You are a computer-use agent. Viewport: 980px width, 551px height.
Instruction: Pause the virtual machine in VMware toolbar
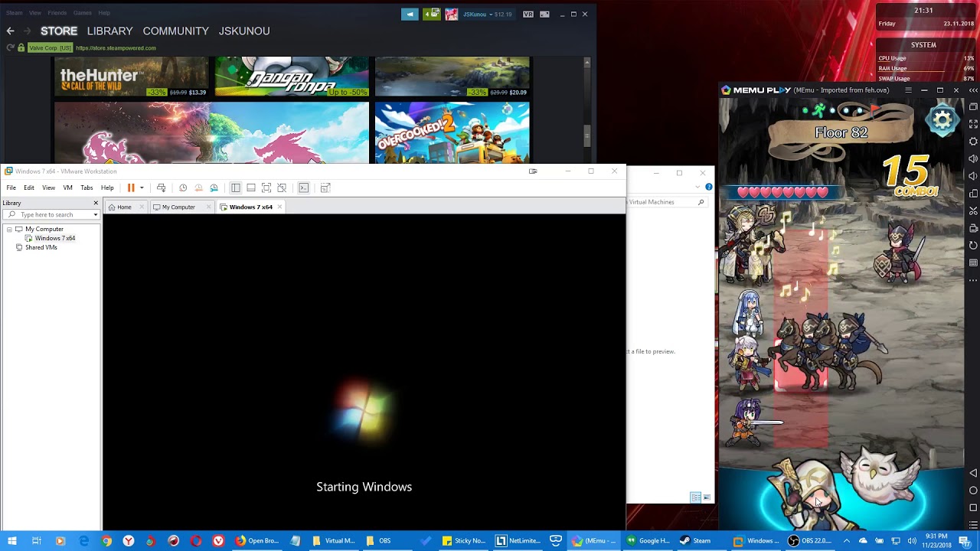click(131, 187)
